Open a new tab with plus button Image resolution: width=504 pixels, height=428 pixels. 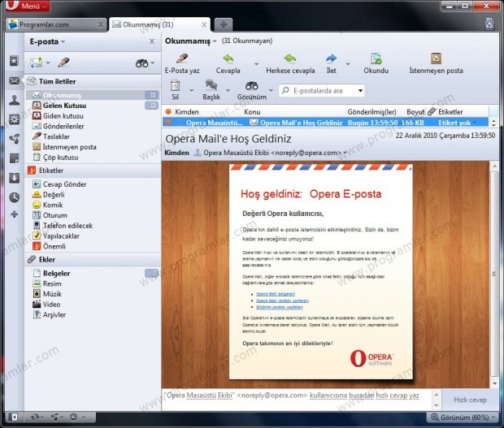point(224,24)
